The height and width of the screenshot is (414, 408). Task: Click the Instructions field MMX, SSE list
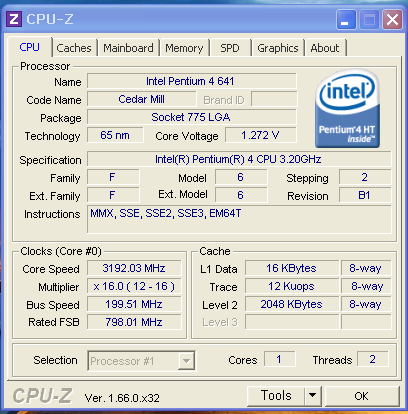(239, 219)
